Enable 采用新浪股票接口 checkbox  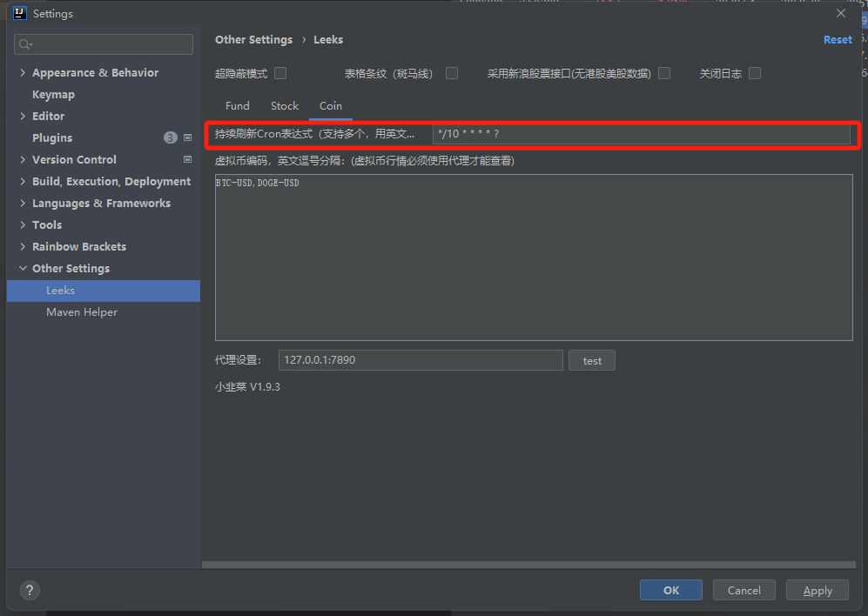(664, 73)
